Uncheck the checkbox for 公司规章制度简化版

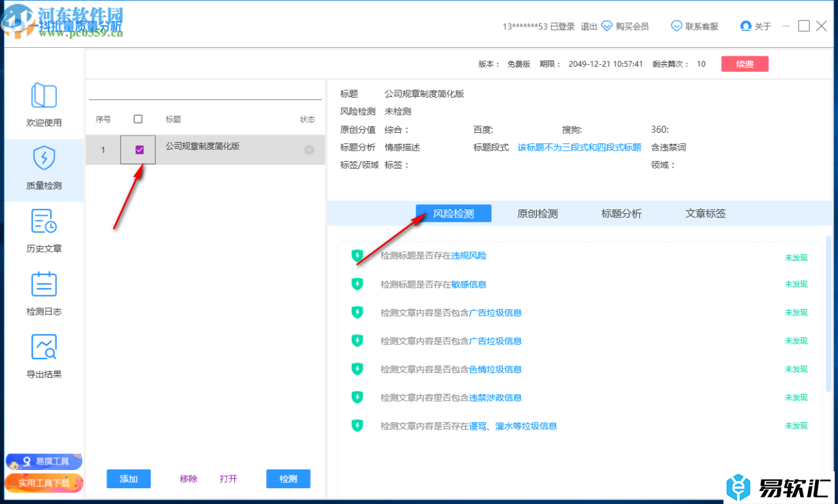pyautogui.click(x=139, y=150)
